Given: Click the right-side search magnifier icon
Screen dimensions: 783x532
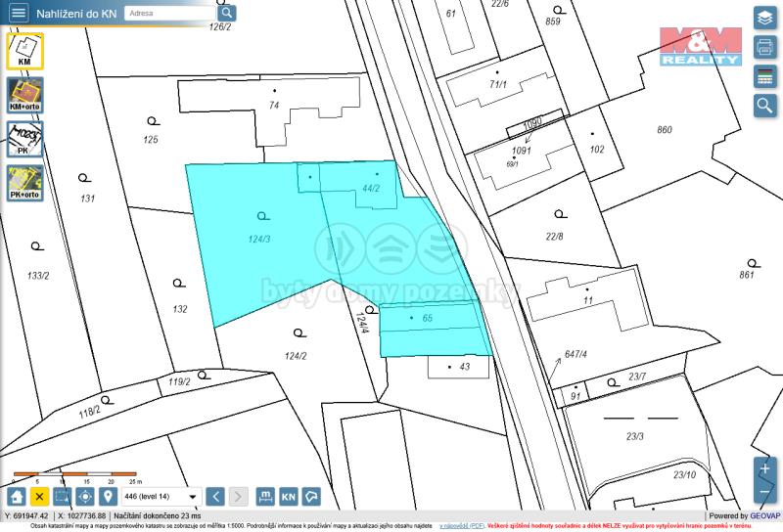Looking at the screenshot, I should coord(764,106).
